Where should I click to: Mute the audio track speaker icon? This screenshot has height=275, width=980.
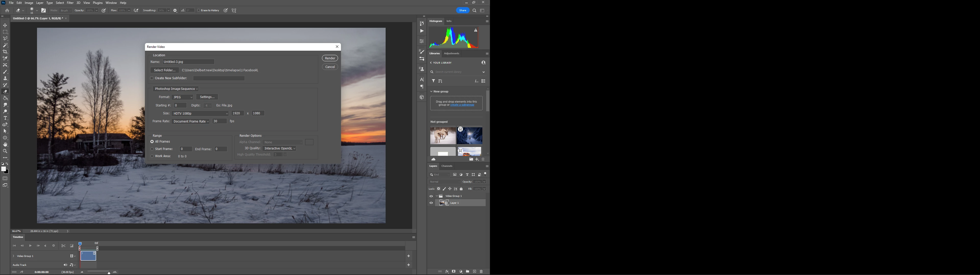pos(65,265)
